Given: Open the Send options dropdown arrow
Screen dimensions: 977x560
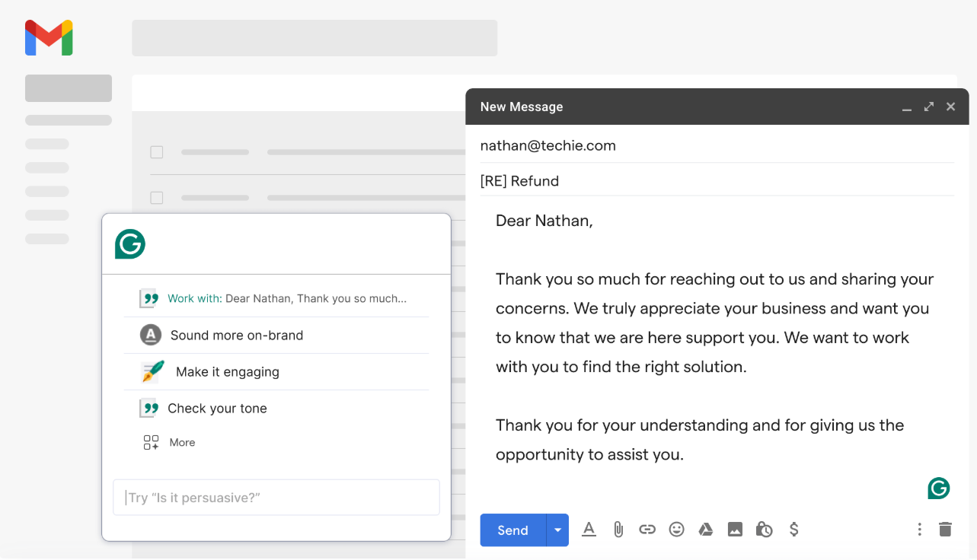Looking at the screenshot, I should (x=558, y=530).
